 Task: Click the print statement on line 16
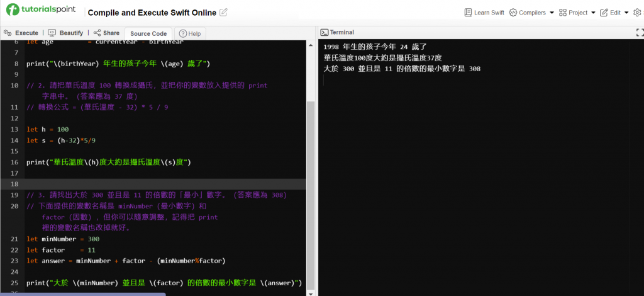[x=109, y=162]
